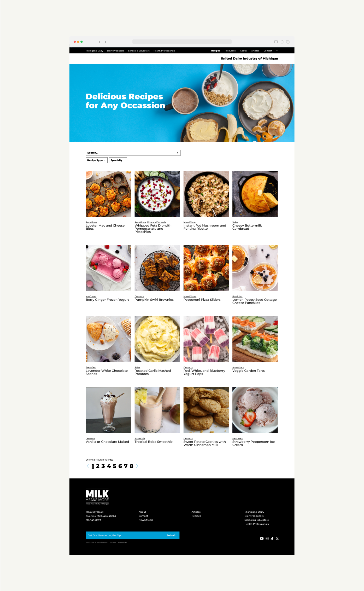
Task: Open the YouTube icon in footer
Action: pyautogui.click(x=262, y=538)
